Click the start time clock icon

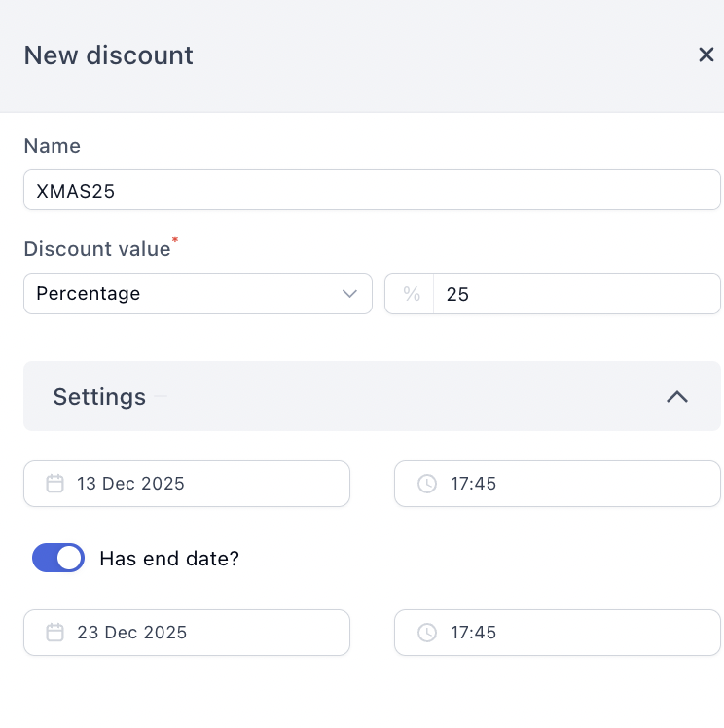(x=427, y=484)
